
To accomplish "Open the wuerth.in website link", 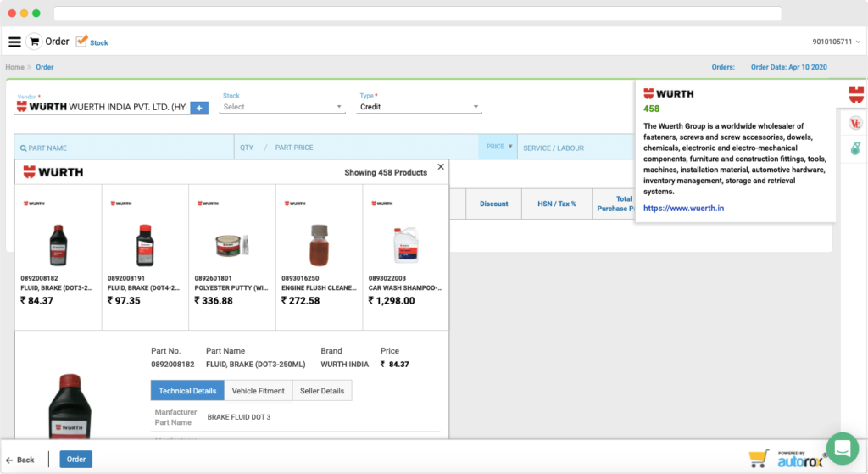I will [683, 209].
